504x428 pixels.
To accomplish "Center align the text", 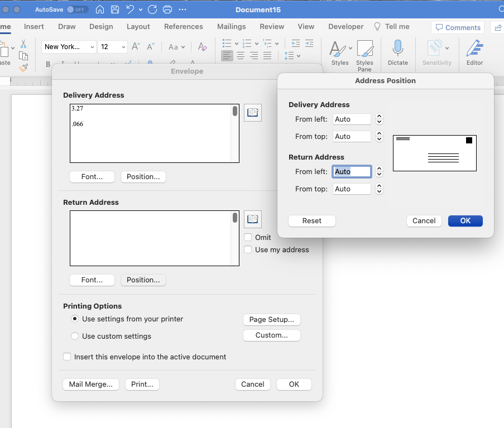I will click(241, 56).
